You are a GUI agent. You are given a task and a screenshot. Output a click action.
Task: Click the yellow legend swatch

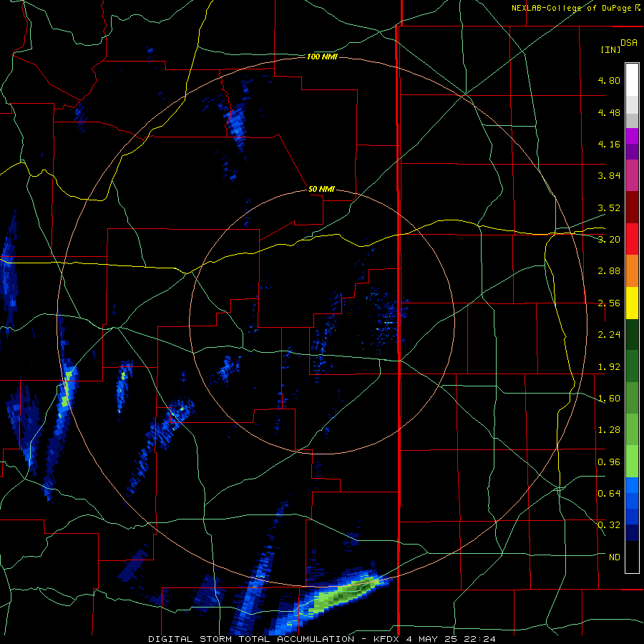(632, 303)
